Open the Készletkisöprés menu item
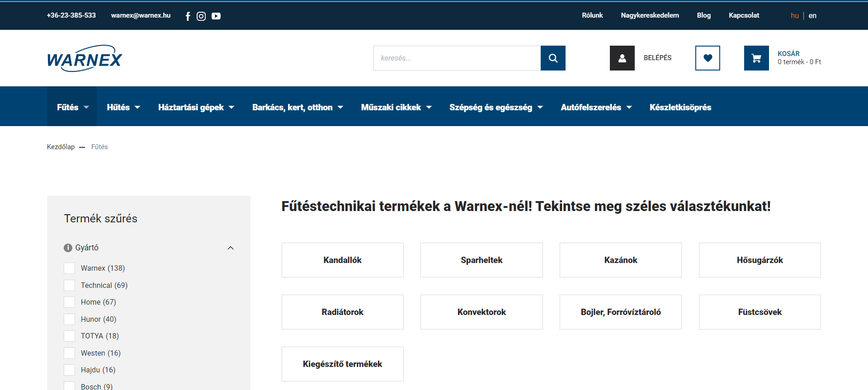Image resolution: width=868 pixels, height=390 pixels. coord(680,107)
